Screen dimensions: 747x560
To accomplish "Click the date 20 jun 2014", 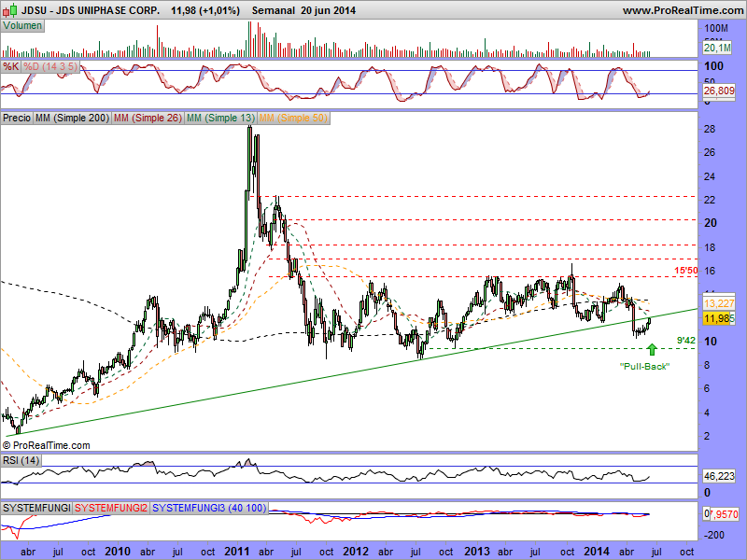I will (x=329, y=10).
